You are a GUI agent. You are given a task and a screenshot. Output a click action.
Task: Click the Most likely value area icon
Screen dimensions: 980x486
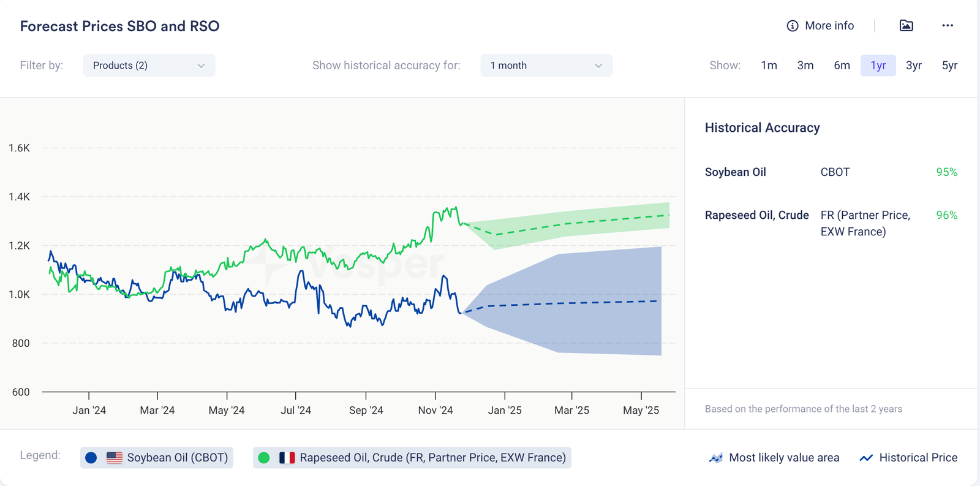click(715, 458)
